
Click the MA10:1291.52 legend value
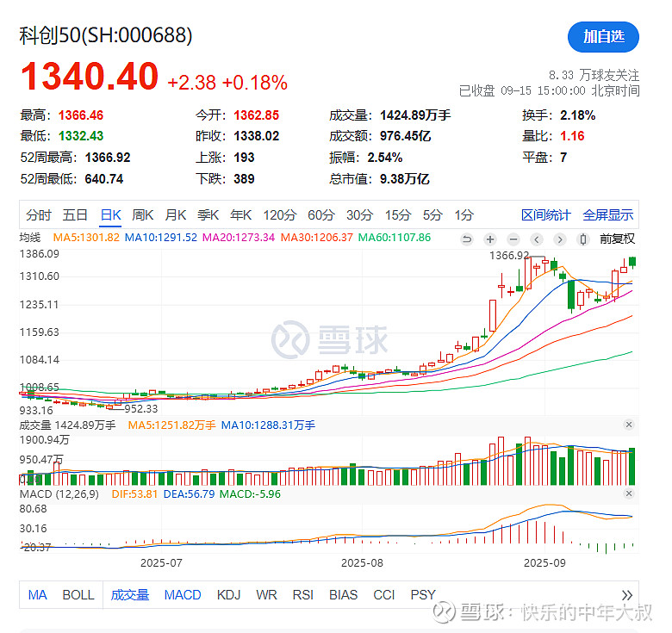click(x=161, y=238)
